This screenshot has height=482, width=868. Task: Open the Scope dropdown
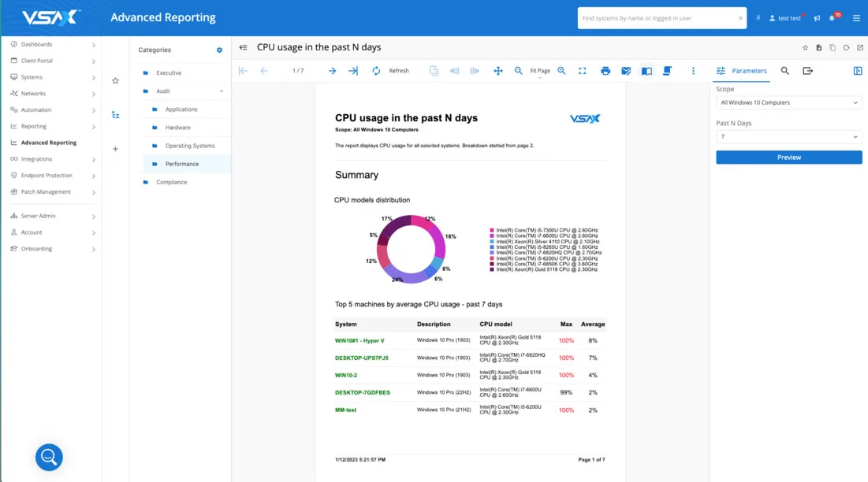788,102
